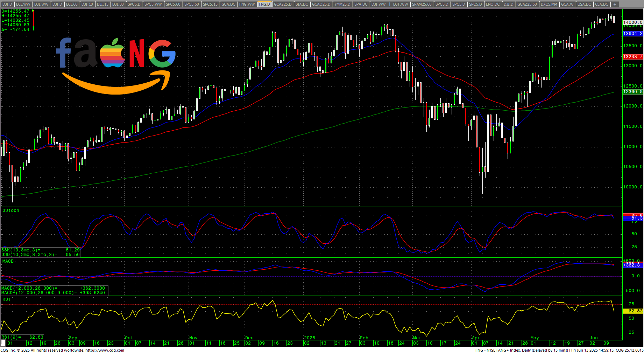Switch to the DJI,30 tab

(x=118, y=4)
